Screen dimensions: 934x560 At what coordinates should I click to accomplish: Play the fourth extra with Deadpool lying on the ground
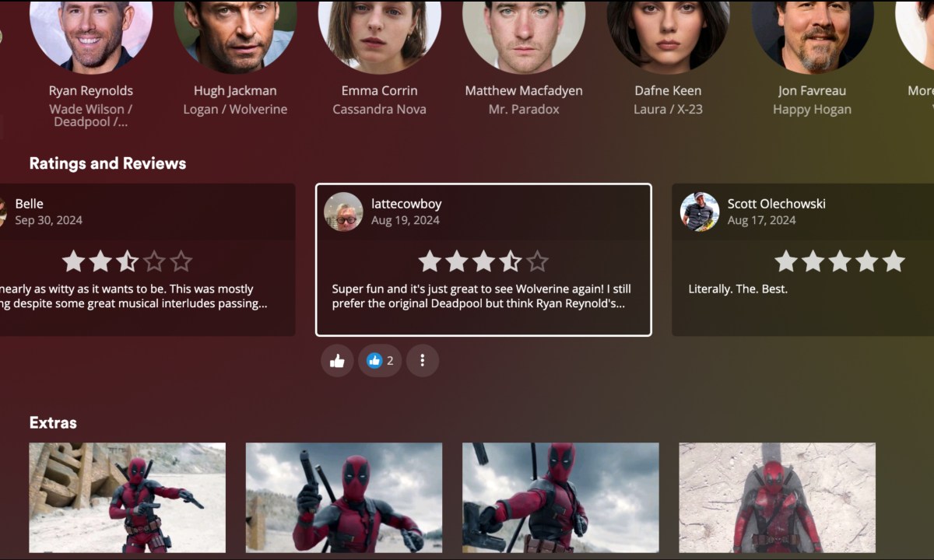click(778, 498)
